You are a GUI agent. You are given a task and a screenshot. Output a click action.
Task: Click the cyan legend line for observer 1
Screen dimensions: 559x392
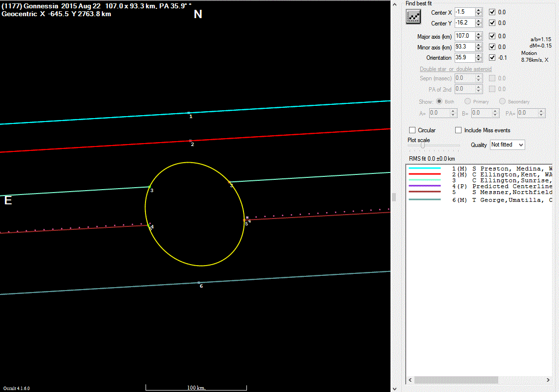point(425,169)
